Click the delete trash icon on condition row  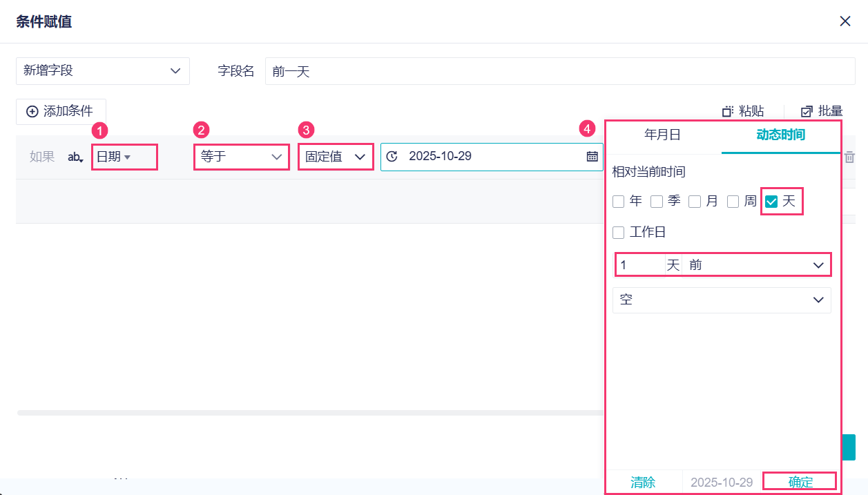pyautogui.click(x=850, y=157)
